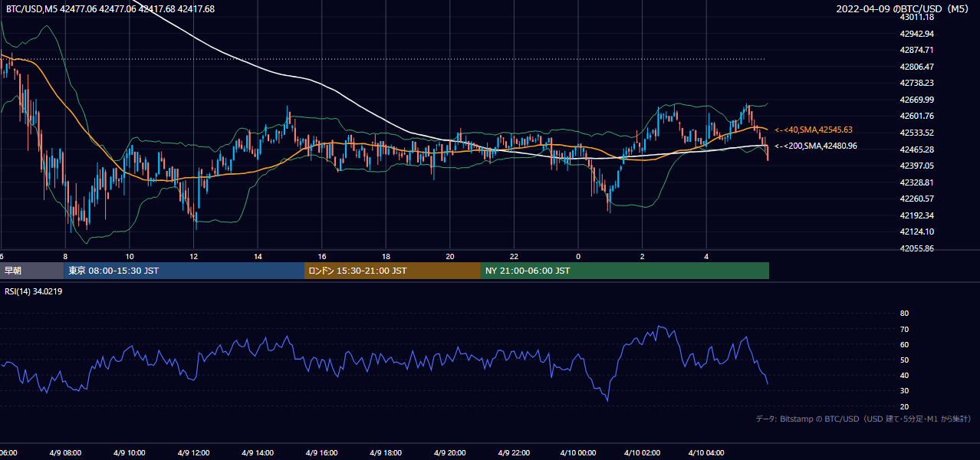Click RSI scale value 40
This screenshot has width=980, height=460.
coord(904,375)
